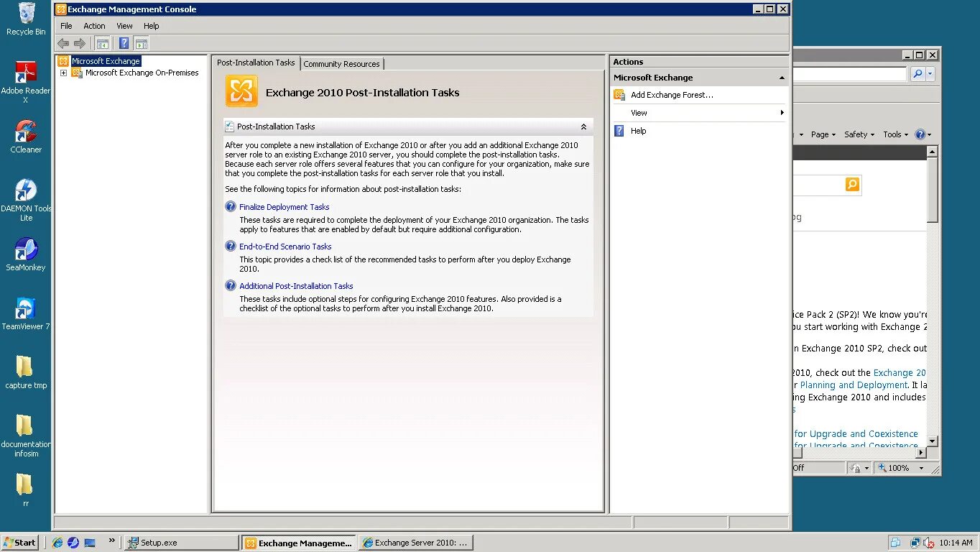980x552 pixels.
Task: Click the Help book icon in Actions pane
Action: point(619,131)
